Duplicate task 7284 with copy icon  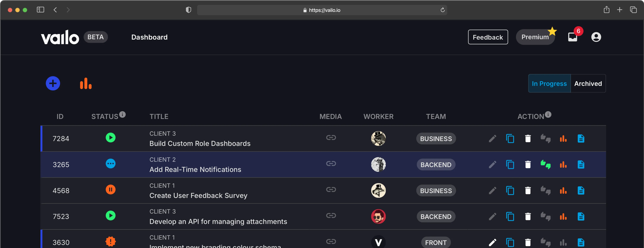click(510, 138)
